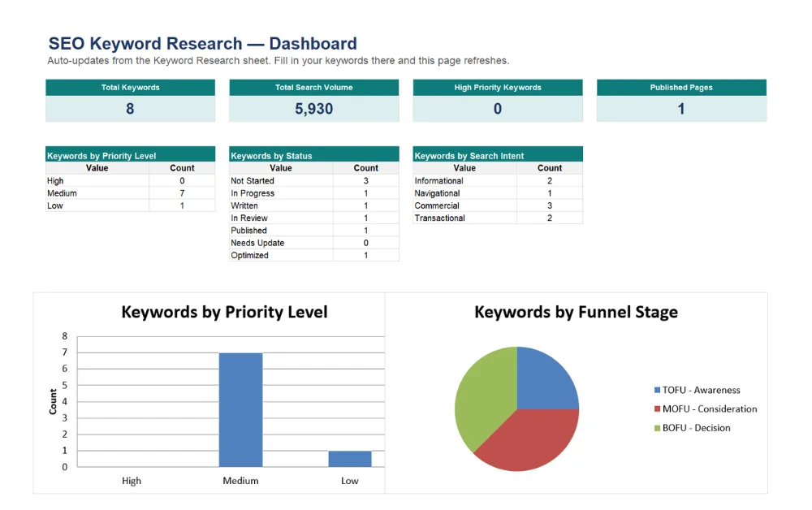Screen dimensions: 812x510
Task: Select the Medium bar in the bar chart
Action: point(241,409)
